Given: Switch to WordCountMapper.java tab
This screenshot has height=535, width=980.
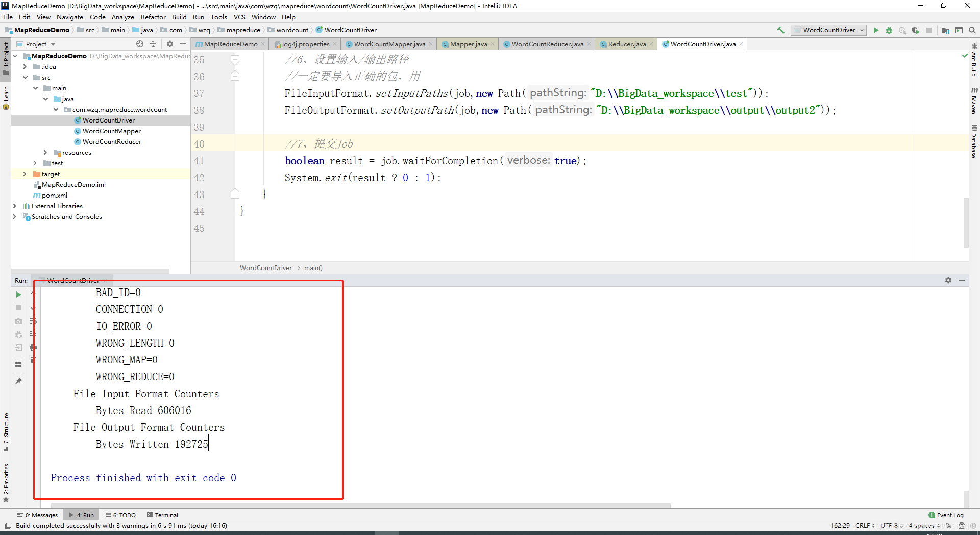Looking at the screenshot, I should [x=389, y=44].
